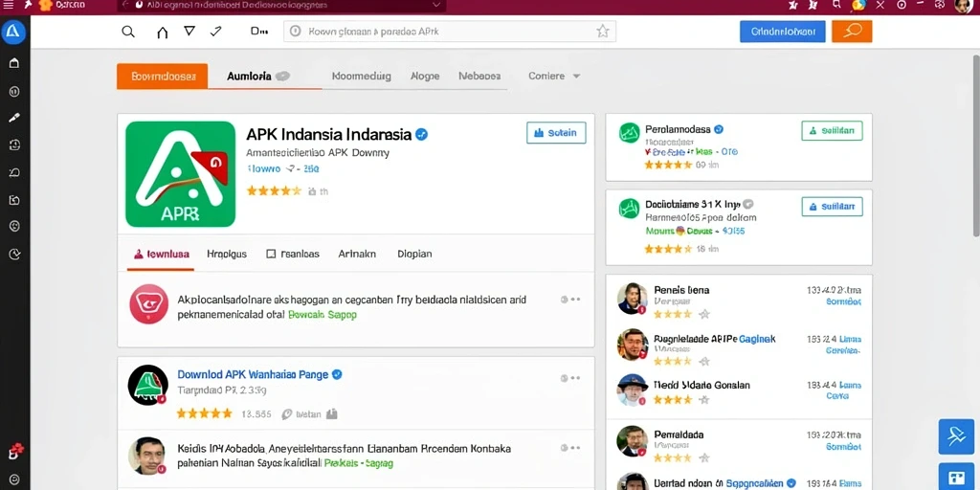The image size is (980, 490).
Task: Click the circled dot icon in title bar
Action: click(x=902, y=5)
